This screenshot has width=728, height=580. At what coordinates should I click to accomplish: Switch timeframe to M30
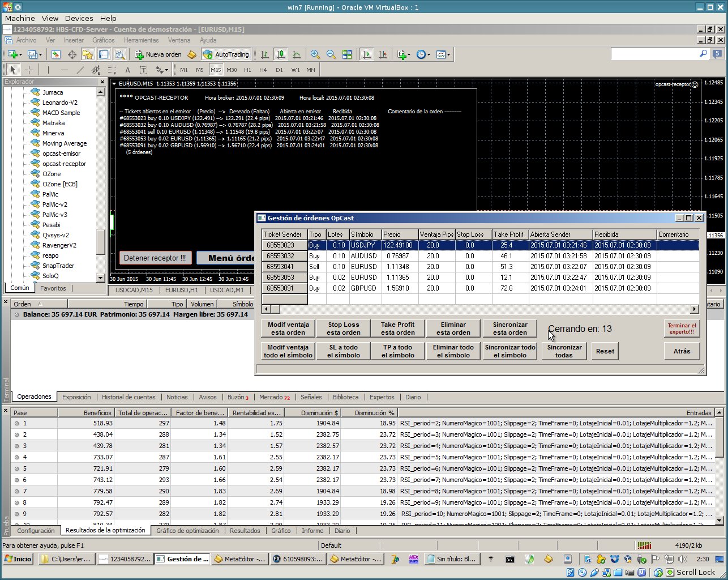click(x=232, y=70)
